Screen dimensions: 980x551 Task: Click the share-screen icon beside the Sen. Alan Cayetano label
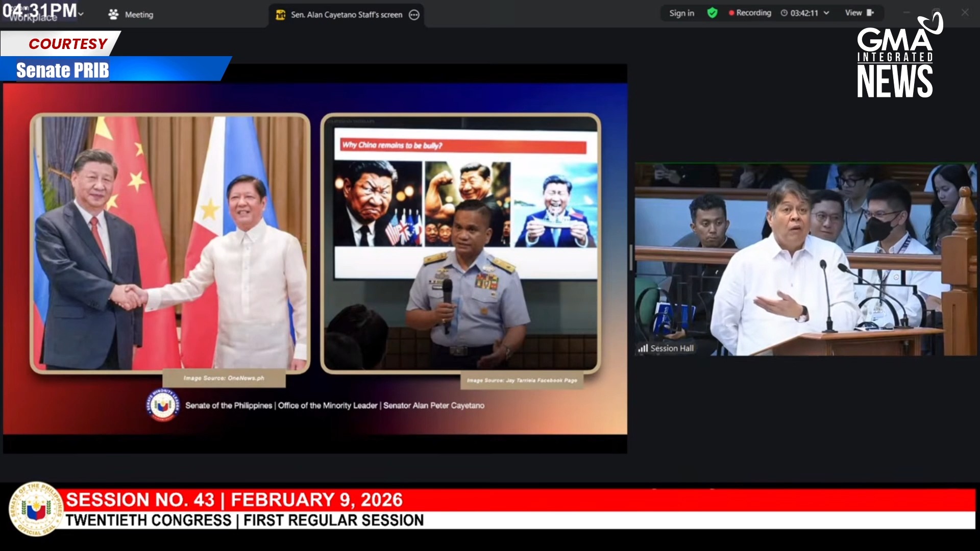pos(280,15)
